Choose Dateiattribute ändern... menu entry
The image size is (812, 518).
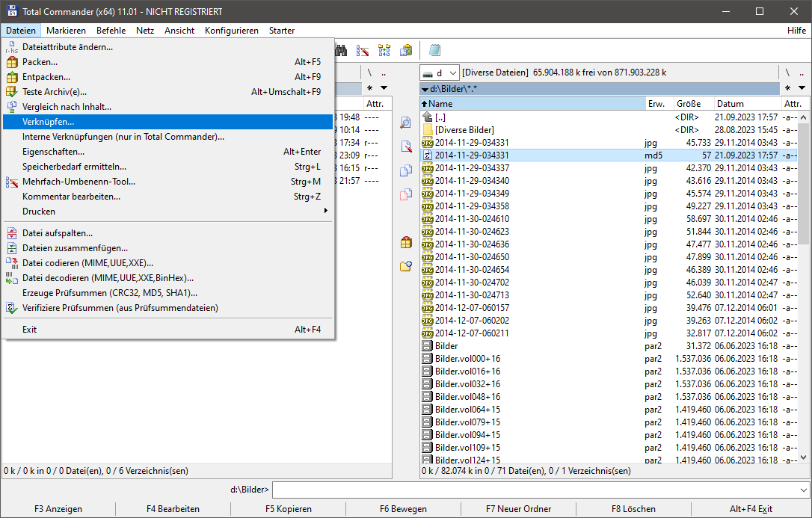(167, 47)
